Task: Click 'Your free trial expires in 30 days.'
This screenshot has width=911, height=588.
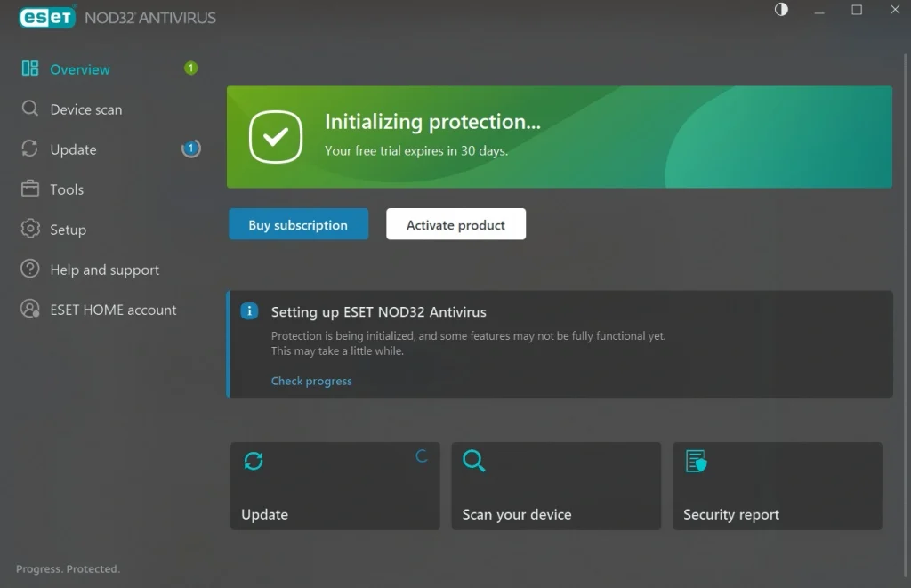Action: pyautogui.click(x=416, y=150)
